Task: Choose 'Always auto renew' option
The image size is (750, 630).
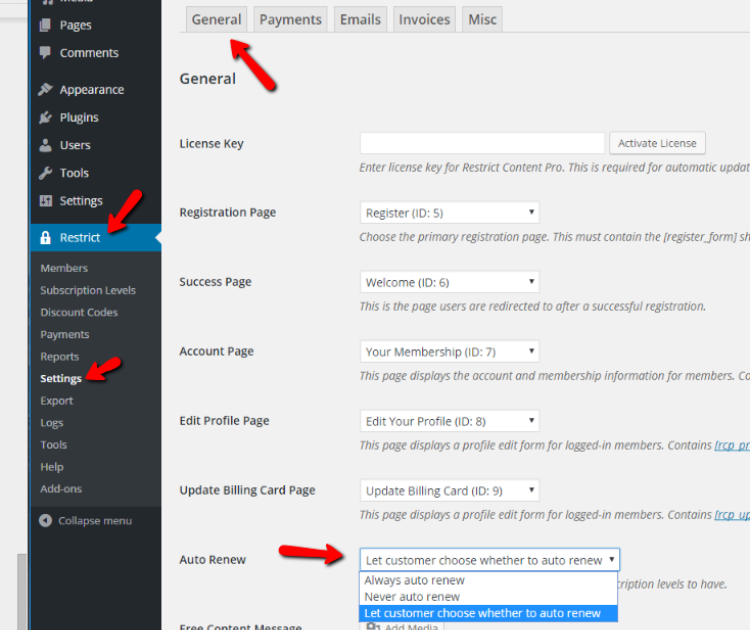Action: (488, 580)
